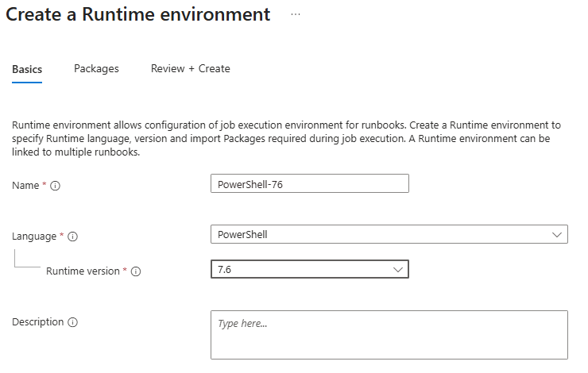Expand the Runtime version dropdown showing 7.6
This screenshot has width=588, height=373.
[310, 269]
